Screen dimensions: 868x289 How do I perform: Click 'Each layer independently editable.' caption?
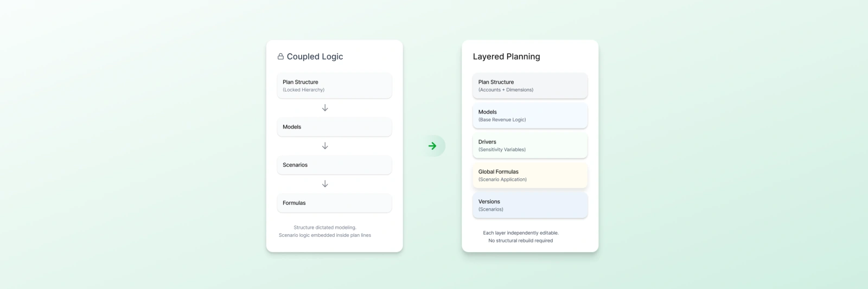pyautogui.click(x=521, y=233)
